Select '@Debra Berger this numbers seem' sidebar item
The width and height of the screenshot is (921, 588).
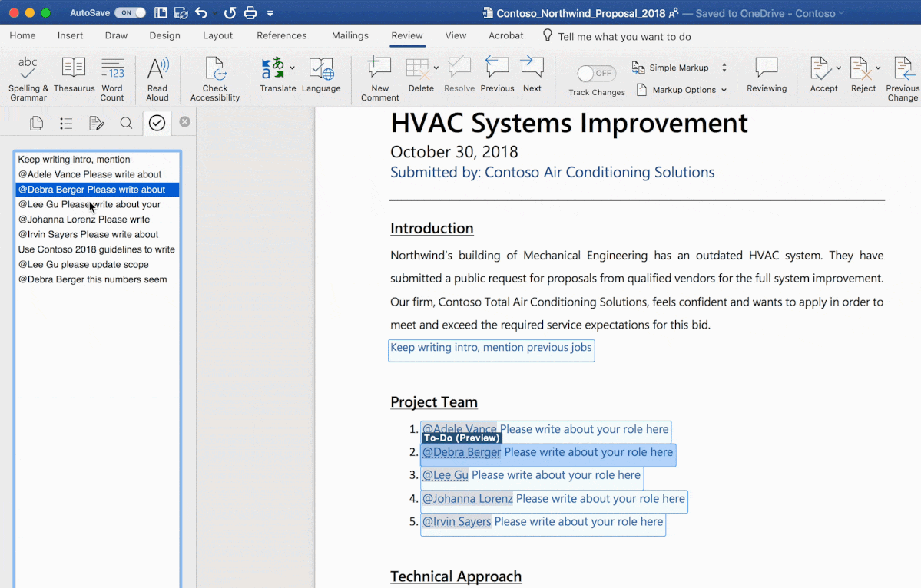point(98,279)
